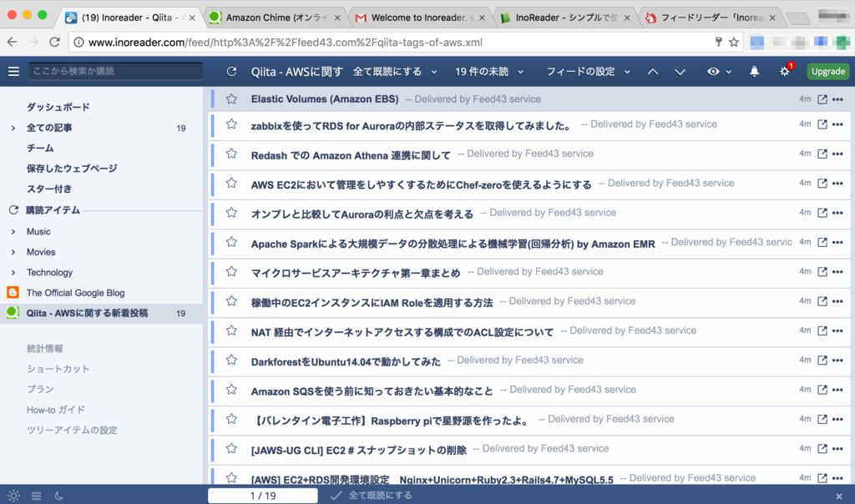
Task: Open チーム in sidebar
Action: pyautogui.click(x=40, y=149)
